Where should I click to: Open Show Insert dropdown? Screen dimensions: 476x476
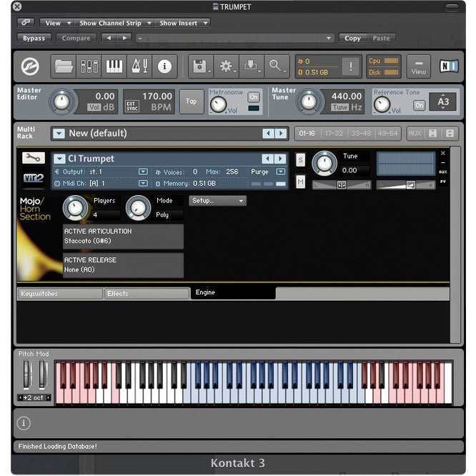(x=184, y=23)
